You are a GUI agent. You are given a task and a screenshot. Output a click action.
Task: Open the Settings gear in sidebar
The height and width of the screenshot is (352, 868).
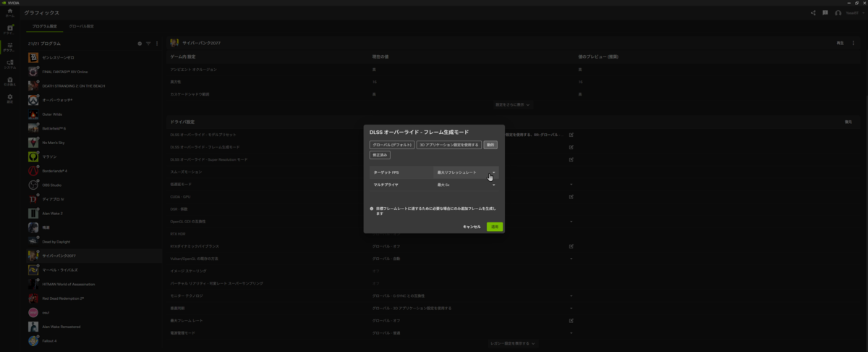point(9,98)
